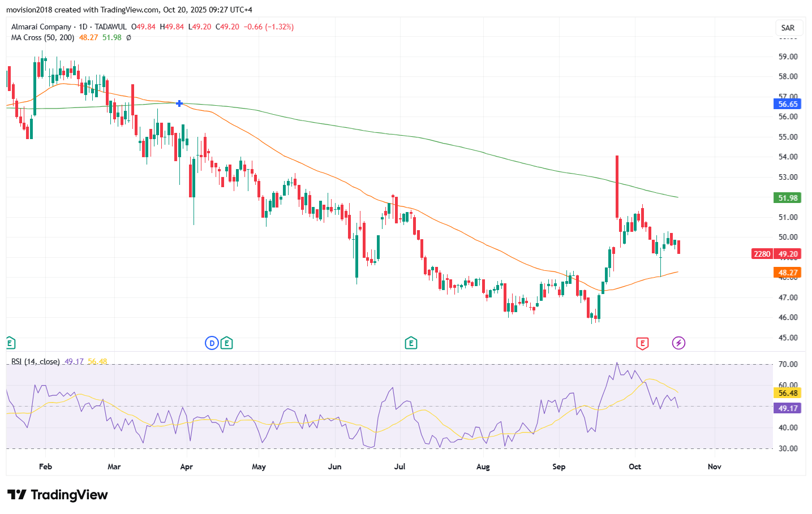Open the green earnings E marker near July
812x514 pixels.
[x=411, y=343]
